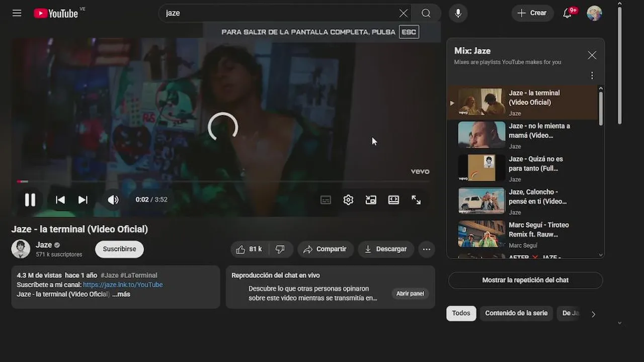Select Contenido de la serie chip
Viewport: 644px width, 362px height.
516,313
